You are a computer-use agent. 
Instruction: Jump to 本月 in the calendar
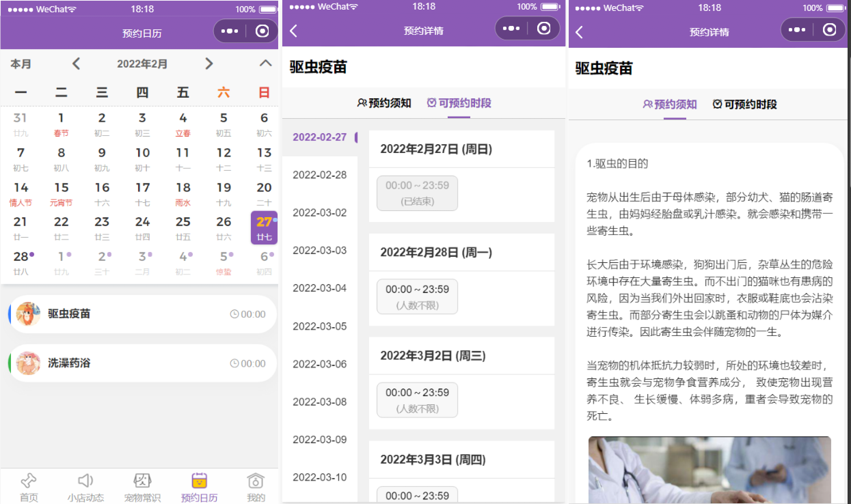point(21,64)
